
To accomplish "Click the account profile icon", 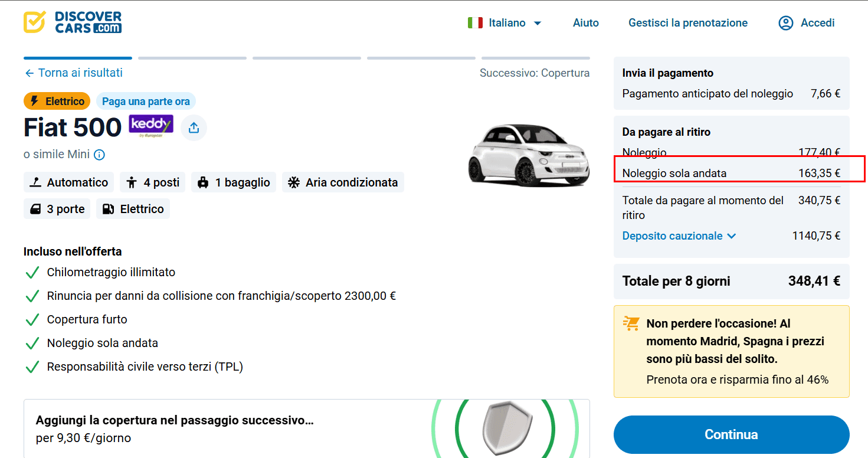I will pyautogui.click(x=786, y=23).
